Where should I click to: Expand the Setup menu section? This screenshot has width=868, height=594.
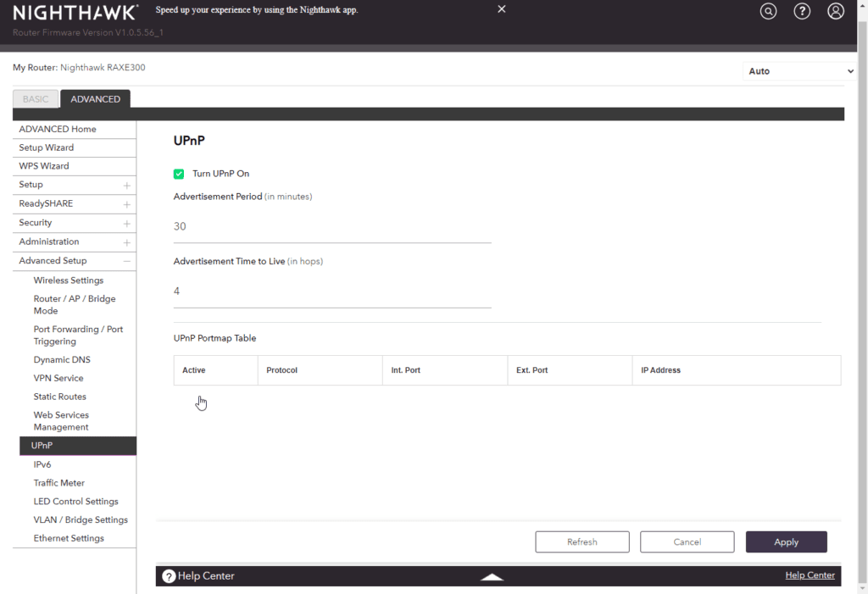click(x=126, y=185)
